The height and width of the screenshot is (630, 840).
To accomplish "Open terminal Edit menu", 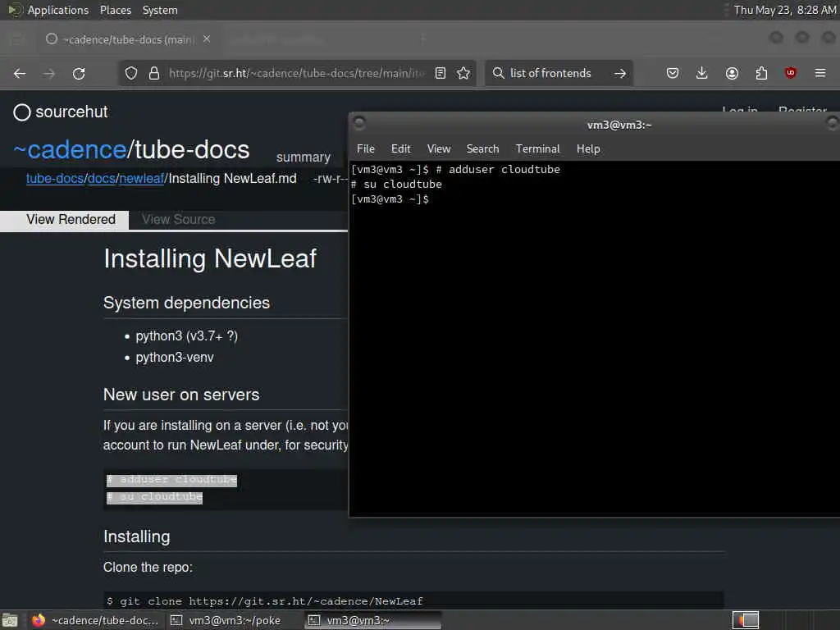I will (400, 149).
